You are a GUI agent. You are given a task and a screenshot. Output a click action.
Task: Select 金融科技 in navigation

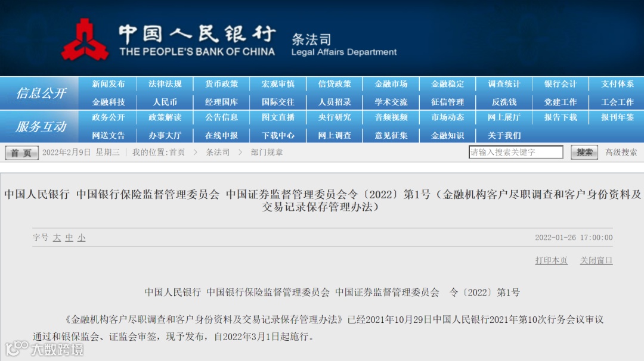click(109, 102)
